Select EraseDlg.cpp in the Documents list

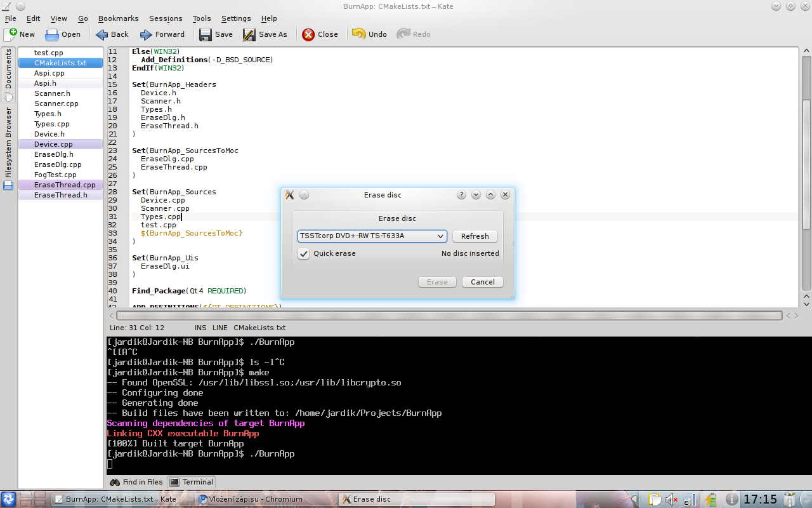pyautogui.click(x=60, y=164)
